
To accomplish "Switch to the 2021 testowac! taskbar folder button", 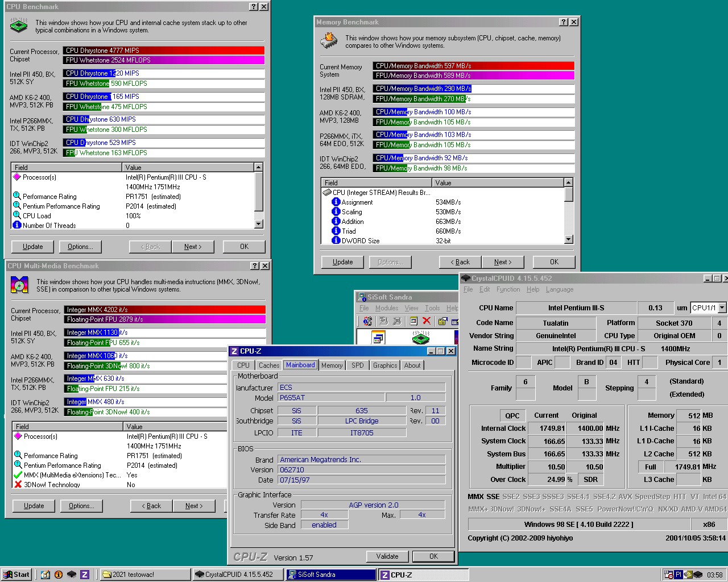I will click(144, 575).
